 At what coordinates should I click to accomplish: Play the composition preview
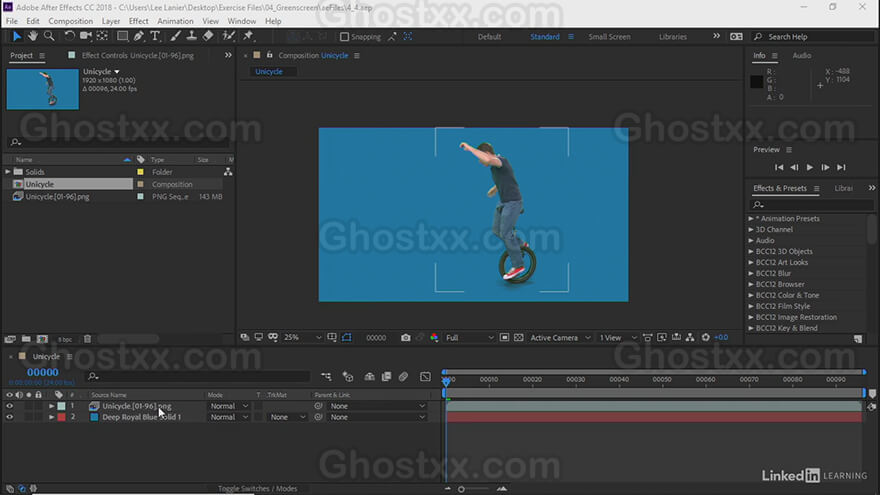pos(809,167)
